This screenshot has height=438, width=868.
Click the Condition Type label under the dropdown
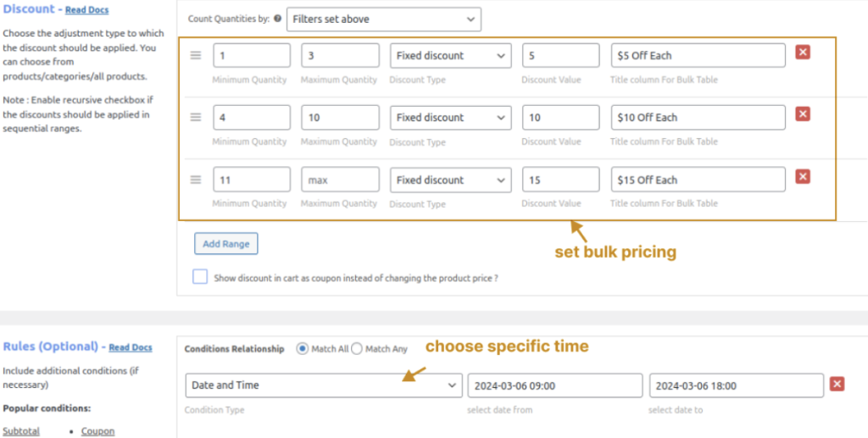point(214,410)
